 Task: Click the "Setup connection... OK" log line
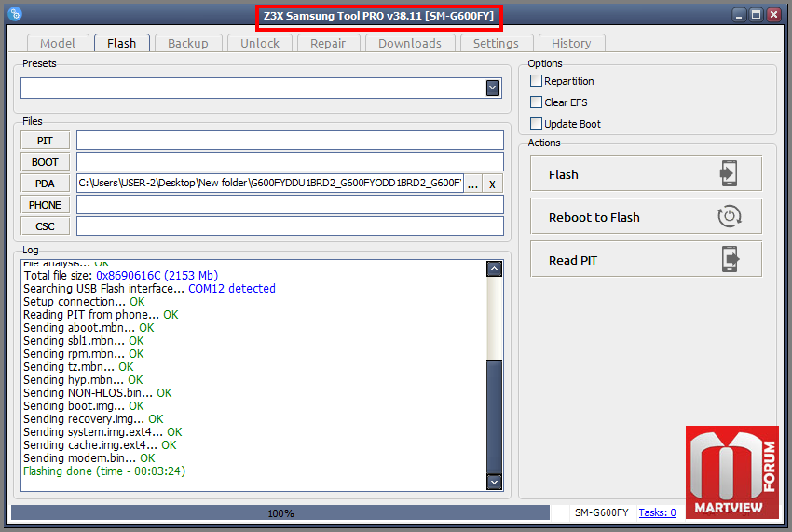pos(84,302)
